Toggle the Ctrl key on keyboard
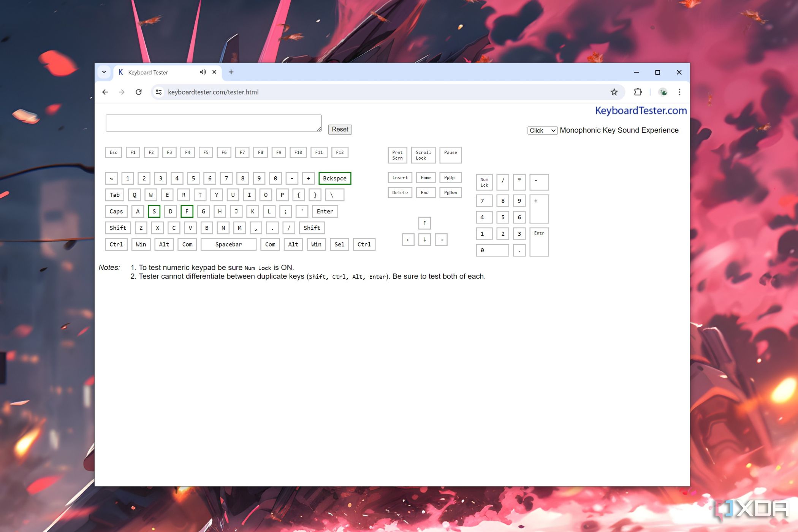This screenshot has width=798, height=532. click(x=116, y=244)
